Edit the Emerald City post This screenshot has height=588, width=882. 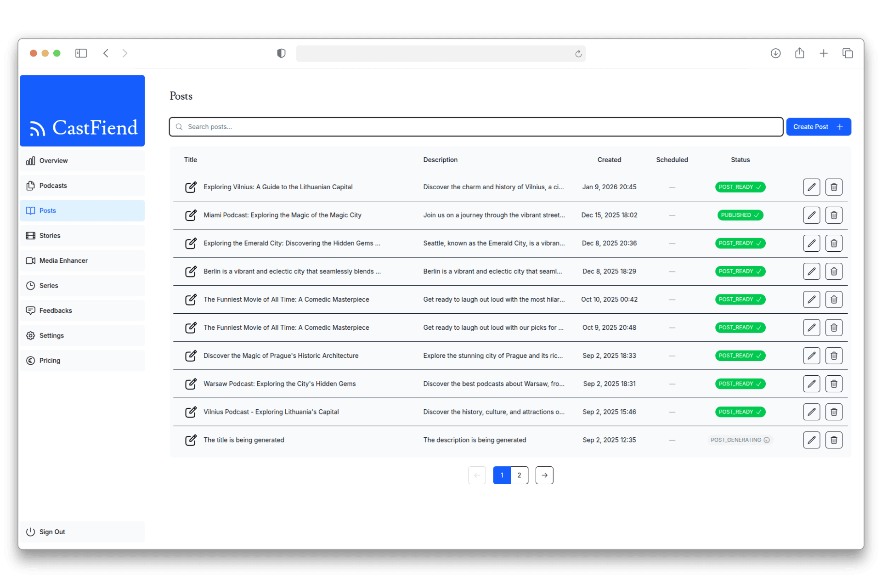[811, 243]
